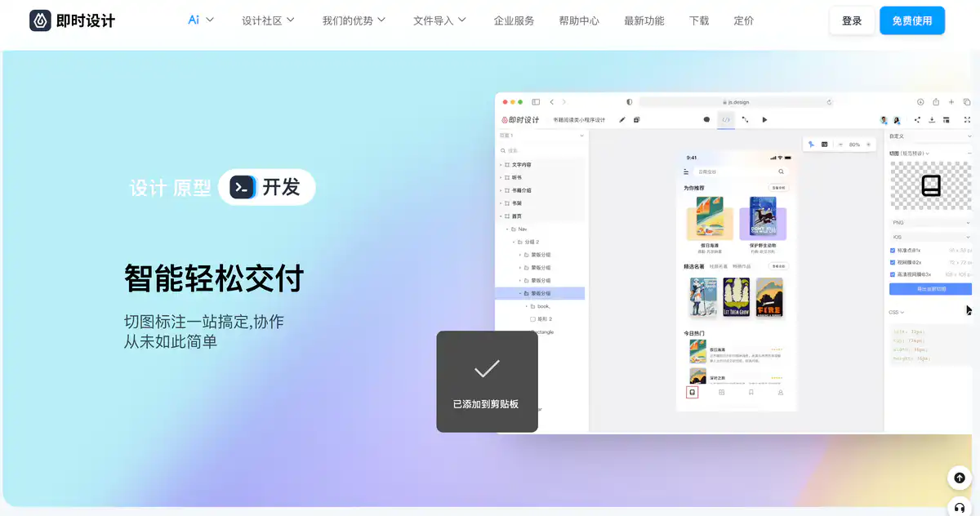Click the red-outlined book icon in the phone tab bar

pyautogui.click(x=692, y=393)
